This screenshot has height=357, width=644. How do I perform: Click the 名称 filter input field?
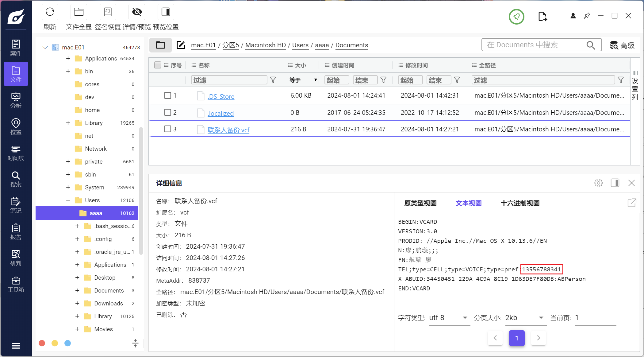coord(229,80)
